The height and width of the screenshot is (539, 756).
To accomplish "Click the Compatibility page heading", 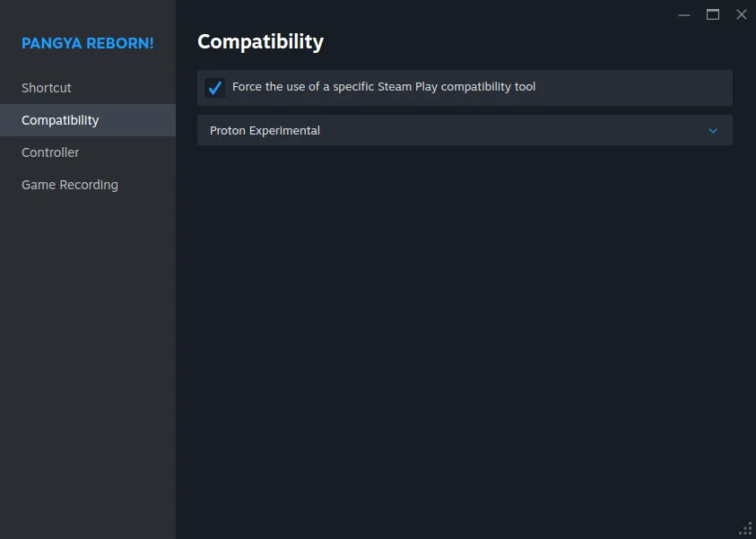I will coord(260,42).
